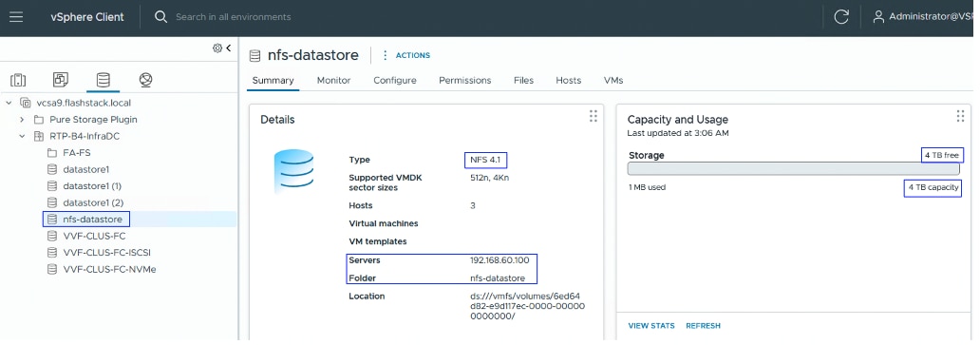Select vcsa9.flashstack.local in the tree
The height and width of the screenshot is (345, 980).
click(84, 103)
